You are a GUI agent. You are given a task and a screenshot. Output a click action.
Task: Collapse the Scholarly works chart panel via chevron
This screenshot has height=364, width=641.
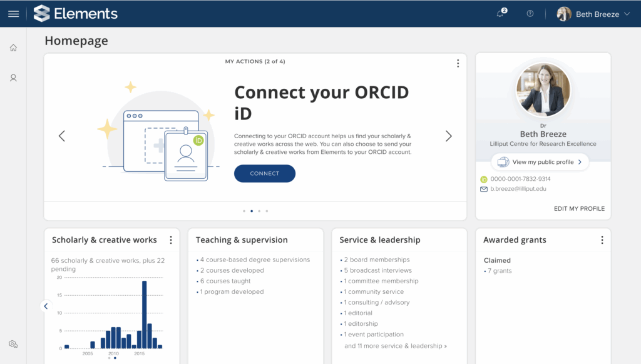click(46, 306)
